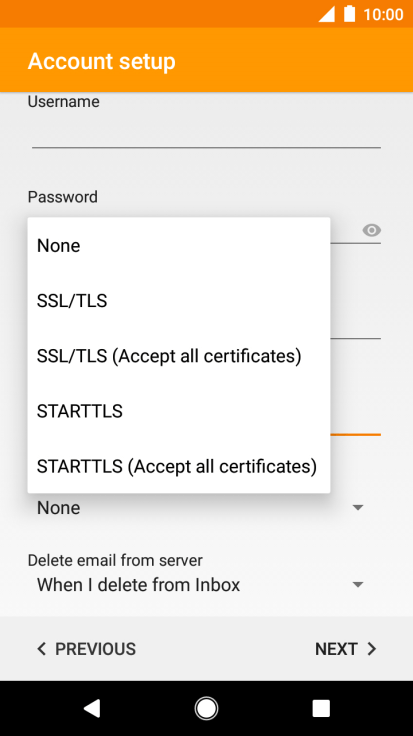Image resolution: width=413 pixels, height=736 pixels.
Task: Expand the dropdown arrow next to None
Action: pos(358,507)
